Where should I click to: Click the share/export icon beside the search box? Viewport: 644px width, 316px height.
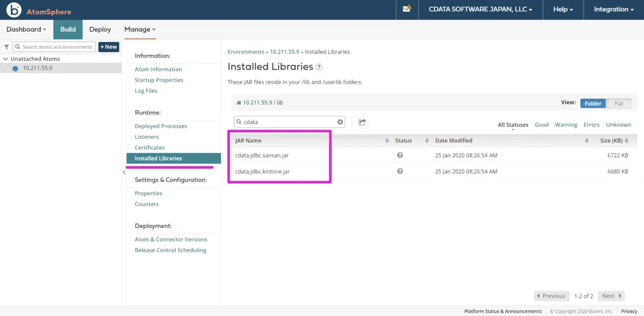click(x=362, y=122)
